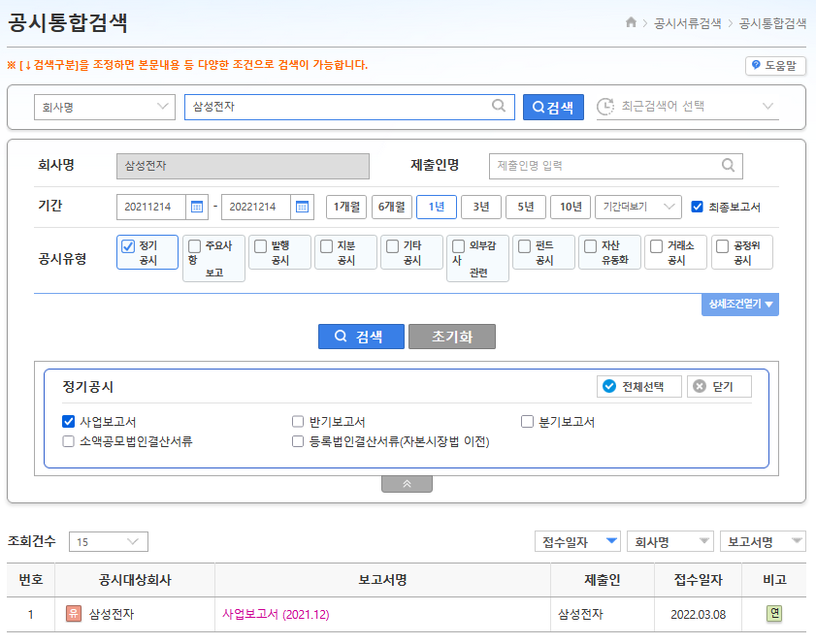Open the 기간더보기 dropdown
Image resolution: width=816 pixels, height=644 pixels.
point(638,207)
